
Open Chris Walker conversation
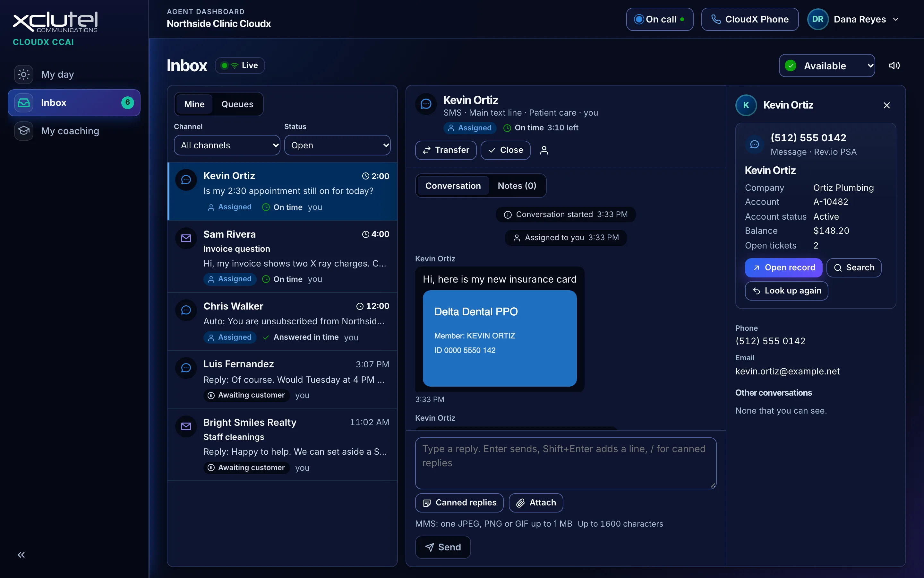(x=283, y=321)
